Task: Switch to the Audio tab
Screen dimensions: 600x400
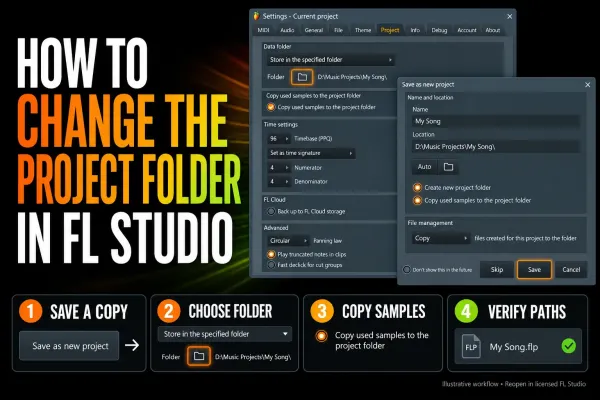Action: 287,30
